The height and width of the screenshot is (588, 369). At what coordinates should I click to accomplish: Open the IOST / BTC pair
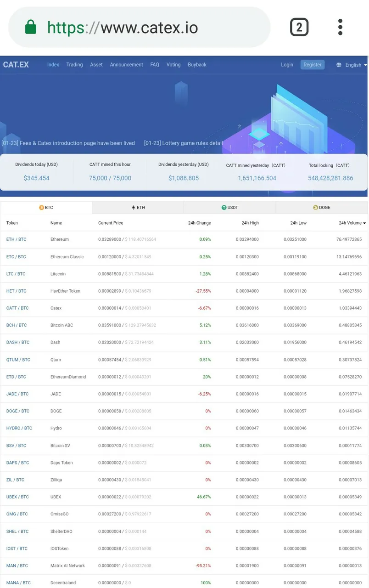coord(17,548)
